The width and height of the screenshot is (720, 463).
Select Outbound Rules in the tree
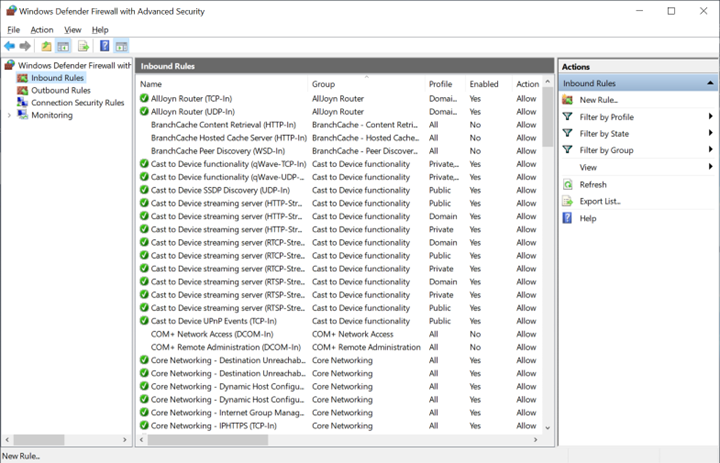tap(61, 90)
